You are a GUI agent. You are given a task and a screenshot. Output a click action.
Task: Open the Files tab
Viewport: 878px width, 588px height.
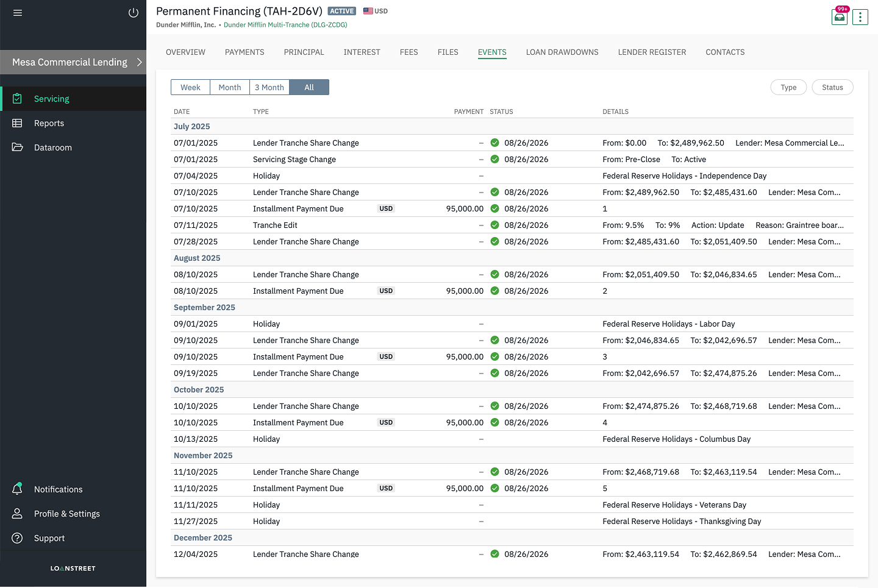pyautogui.click(x=448, y=52)
